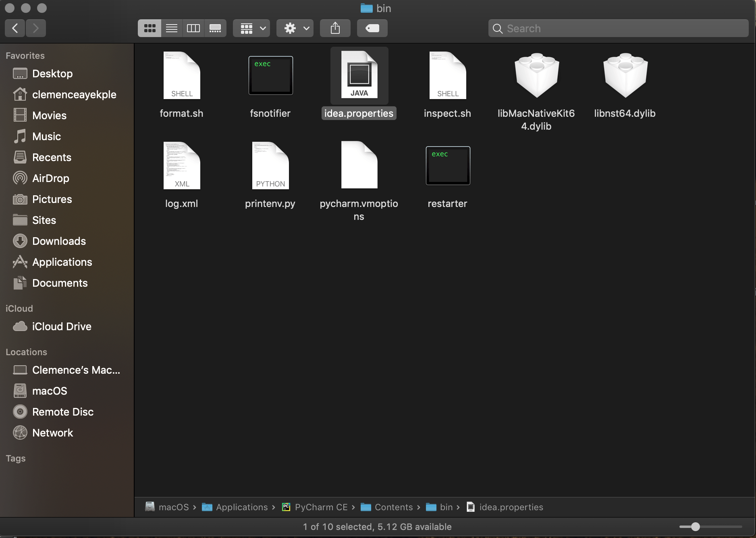Click the Share toolbar icon
Screen dimensions: 756x538
335,28
